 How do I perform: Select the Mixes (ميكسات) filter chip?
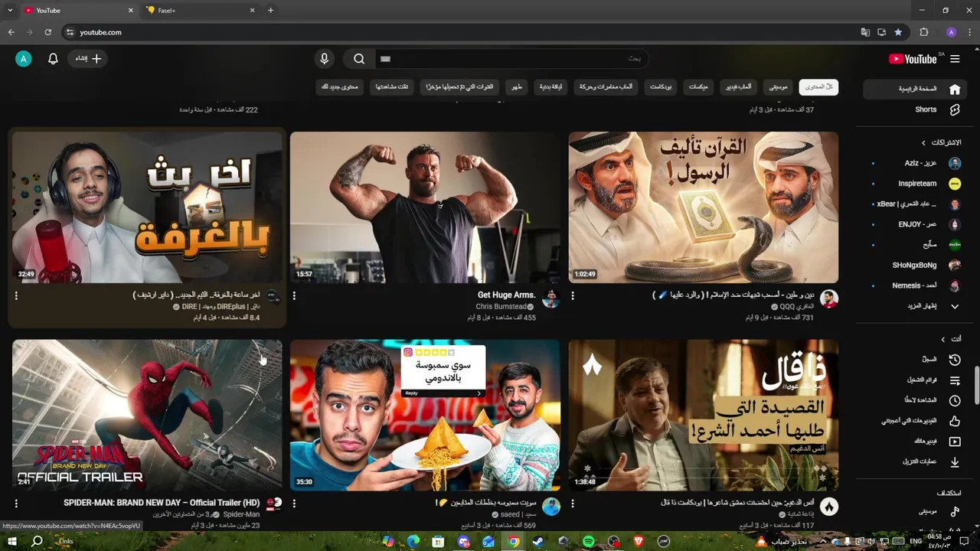(698, 87)
